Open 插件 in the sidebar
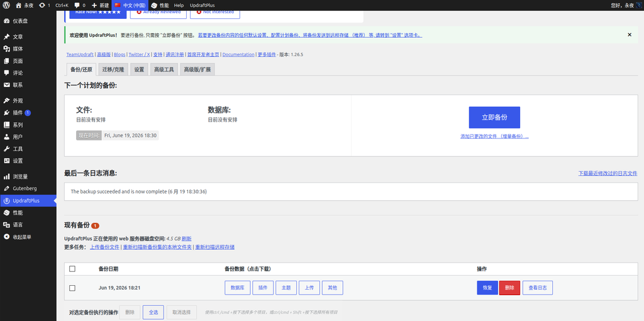This screenshot has height=321, width=644. 28,113
